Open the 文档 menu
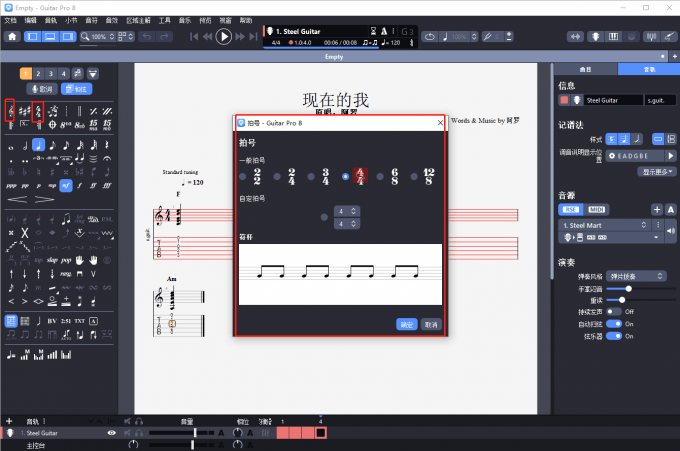The height and width of the screenshot is (451, 680). point(10,20)
